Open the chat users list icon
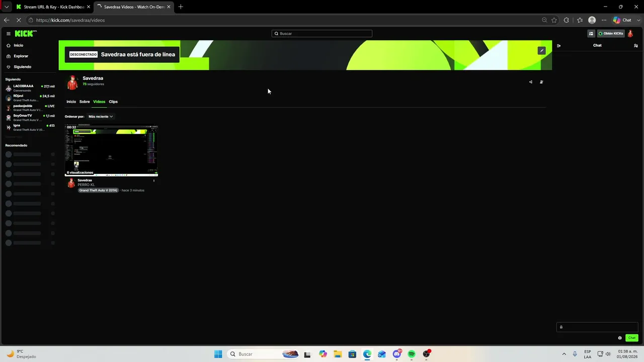 point(636,45)
